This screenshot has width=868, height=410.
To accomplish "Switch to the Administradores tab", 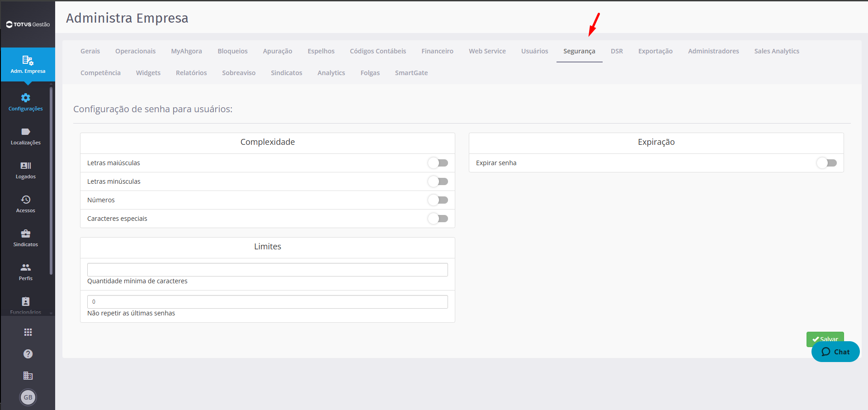I will [713, 51].
